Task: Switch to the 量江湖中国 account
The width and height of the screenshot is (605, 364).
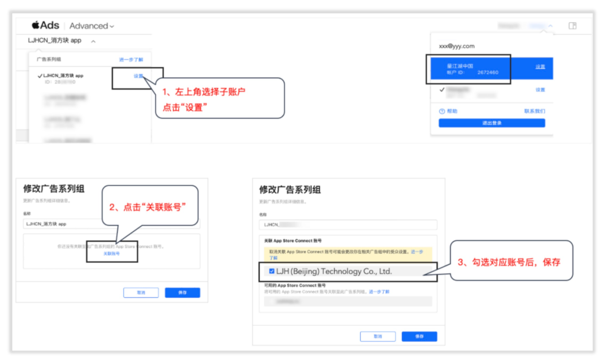Action: (x=492, y=69)
